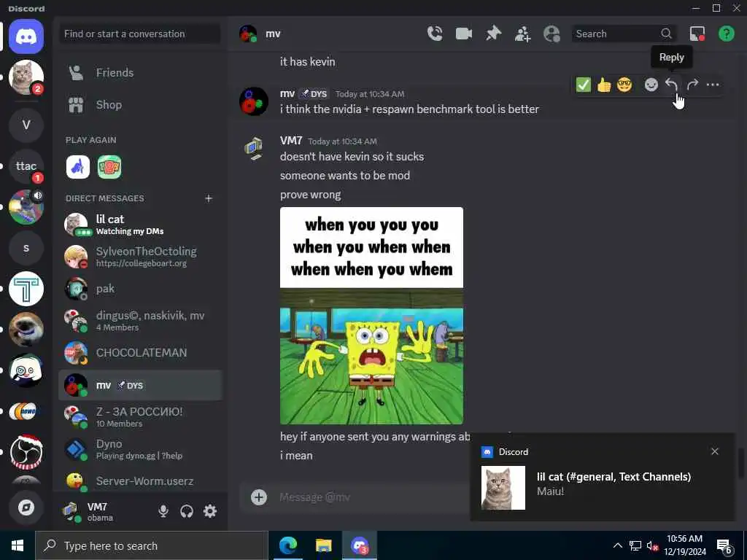Open lil cat #general notification toast
The width and height of the screenshot is (747, 560).
(x=603, y=477)
